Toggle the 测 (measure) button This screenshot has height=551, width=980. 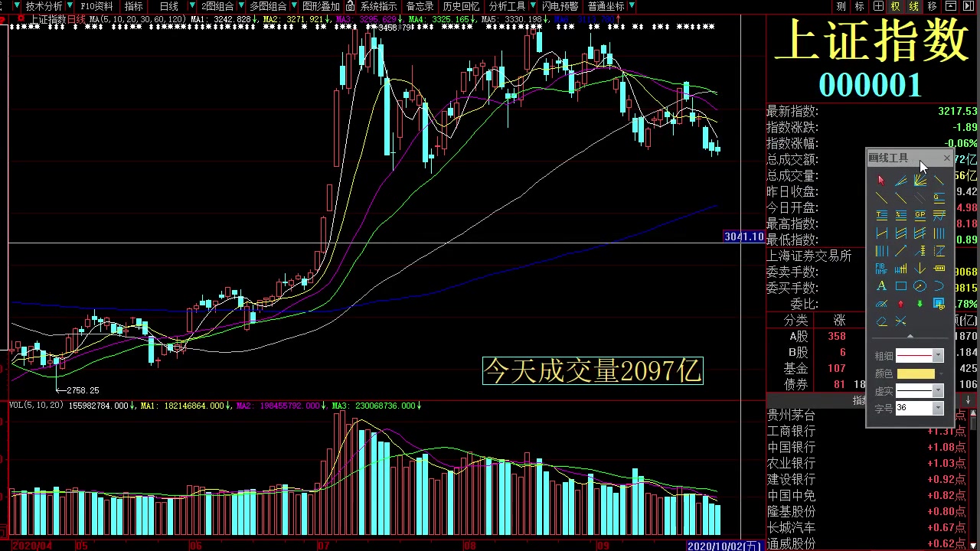click(841, 6)
